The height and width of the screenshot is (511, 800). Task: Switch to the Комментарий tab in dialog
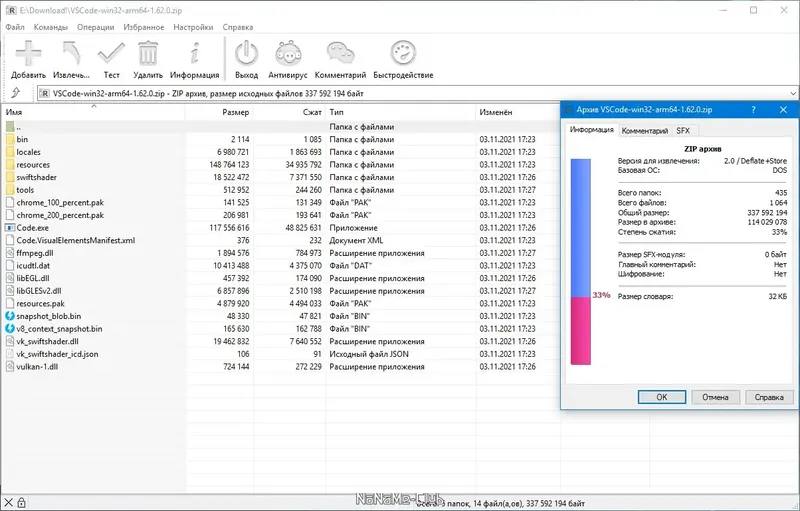point(644,131)
